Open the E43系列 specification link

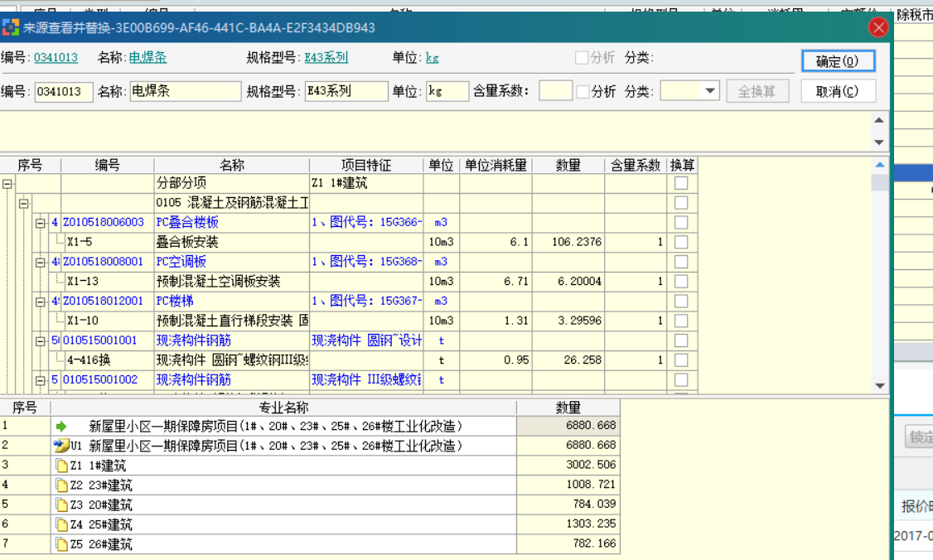pyautogui.click(x=326, y=58)
